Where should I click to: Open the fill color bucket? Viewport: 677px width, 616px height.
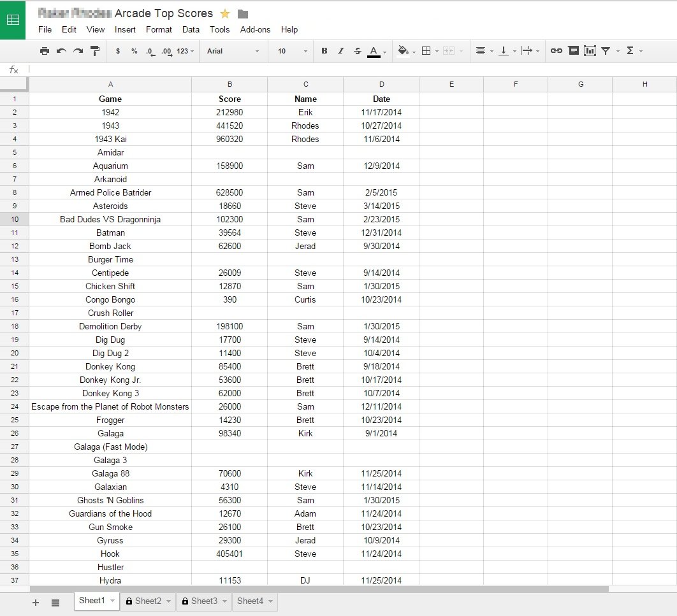point(403,52)
